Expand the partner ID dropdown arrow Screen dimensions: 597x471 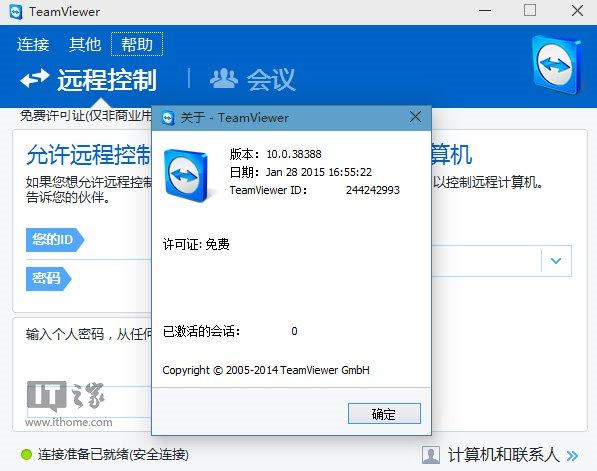pyautogui.click(x=556, y=261)
